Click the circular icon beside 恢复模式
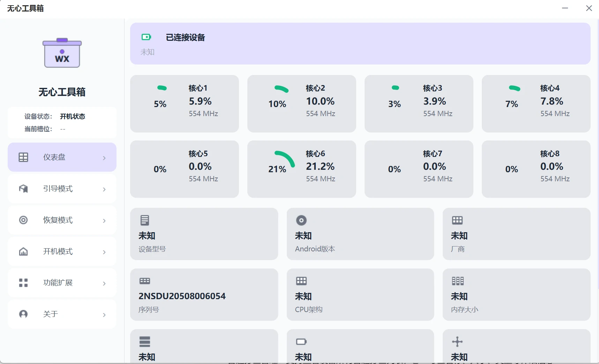The width and height of the screenshot is (599, 364). point(23,220)
